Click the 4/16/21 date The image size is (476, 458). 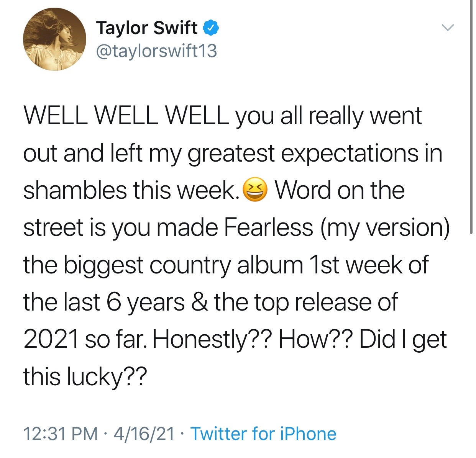tap(144, 434)
